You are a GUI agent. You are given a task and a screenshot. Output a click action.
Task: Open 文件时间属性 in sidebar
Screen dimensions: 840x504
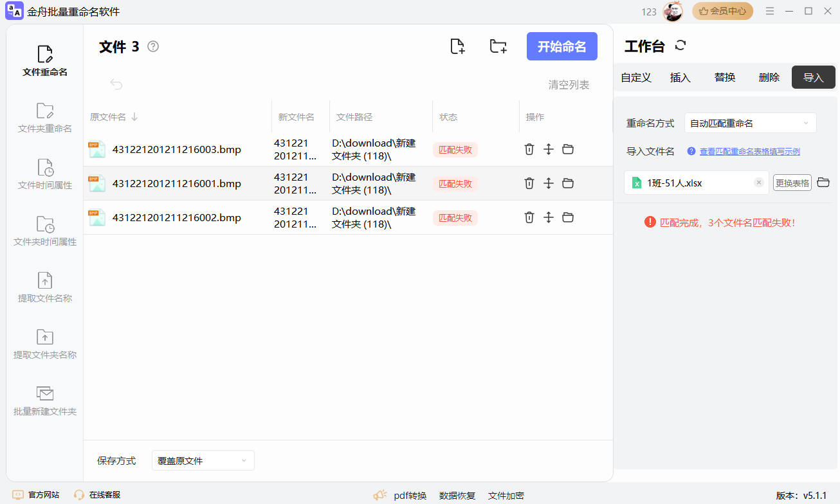pyautogui.click(x=45, y=175)
